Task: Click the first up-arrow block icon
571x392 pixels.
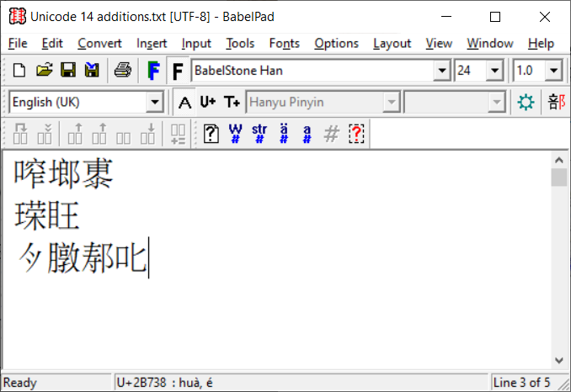Action: click(x=75, y=134)
